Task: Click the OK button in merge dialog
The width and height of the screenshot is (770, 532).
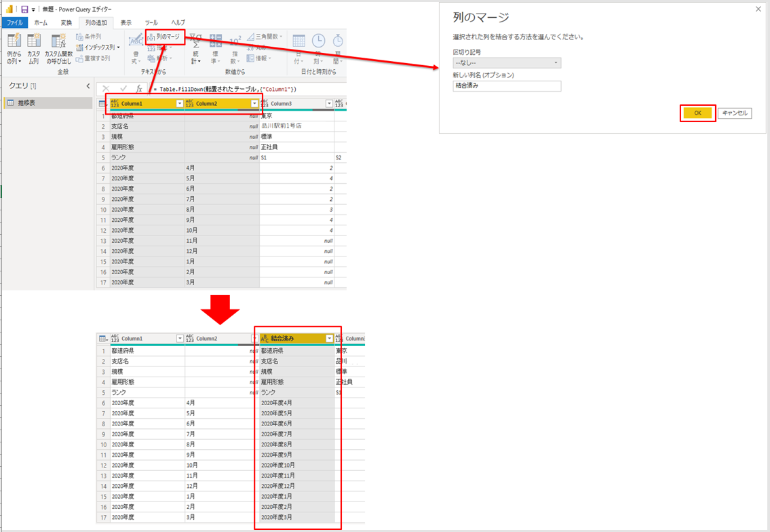Action: click(697, 113)
